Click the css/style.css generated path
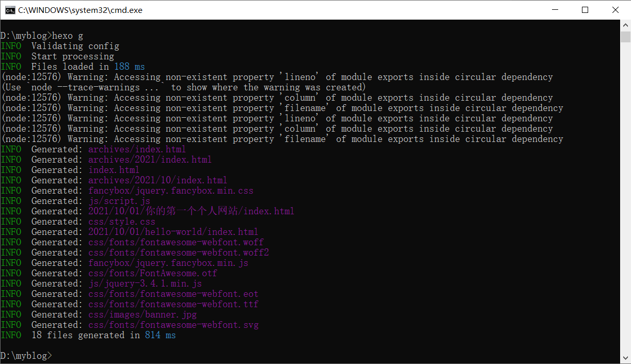 click(122, 221)
